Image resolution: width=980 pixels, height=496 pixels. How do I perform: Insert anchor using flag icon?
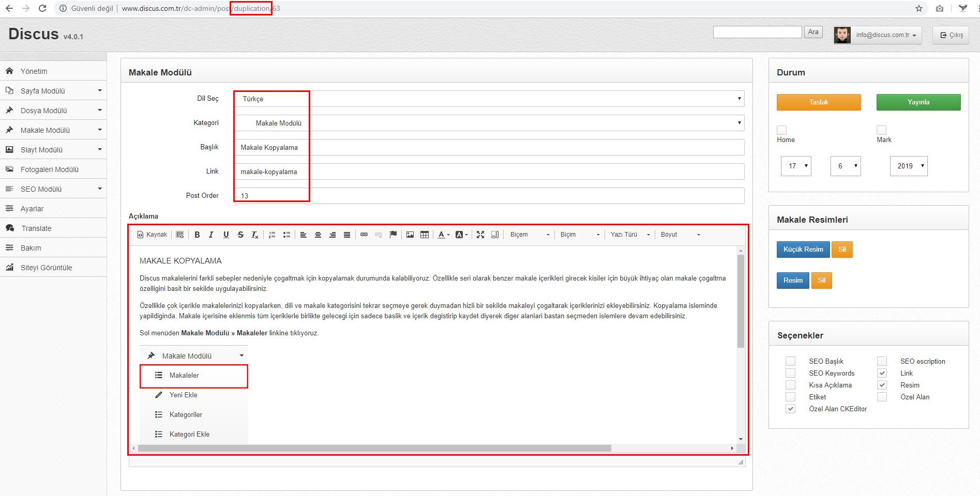click(393, 235)
